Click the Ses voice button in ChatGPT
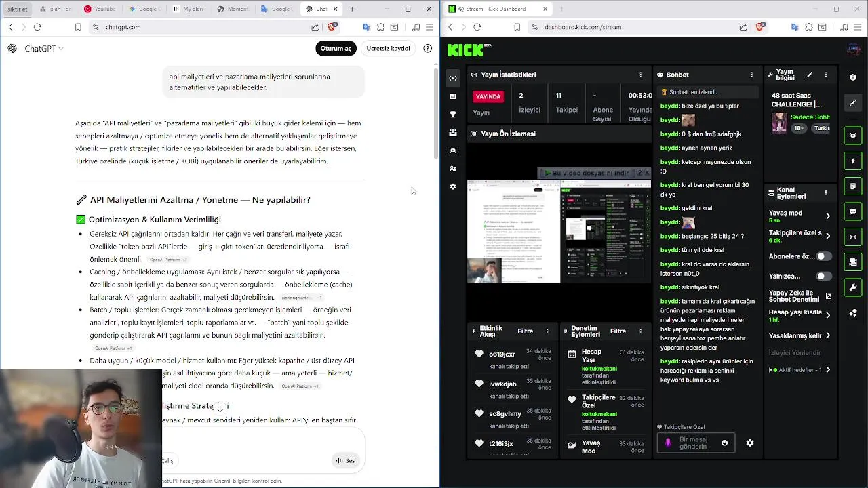868x488 pixels. (x=346, y=460)
